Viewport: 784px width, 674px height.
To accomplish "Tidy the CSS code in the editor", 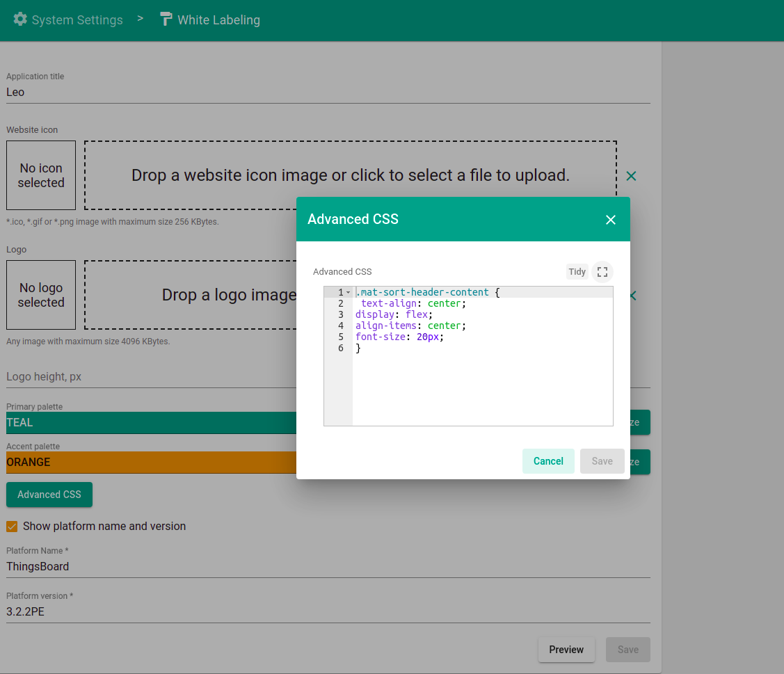I will tap(577, 271).
